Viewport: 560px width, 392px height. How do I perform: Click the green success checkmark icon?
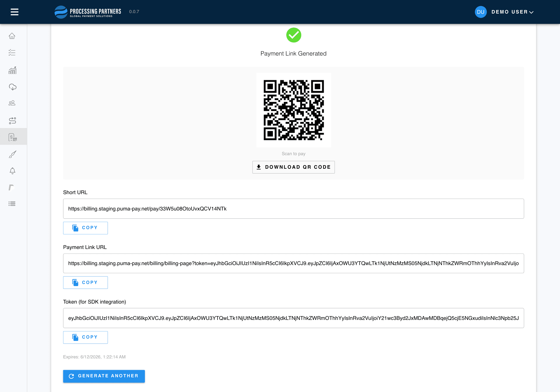click(294, 35)
